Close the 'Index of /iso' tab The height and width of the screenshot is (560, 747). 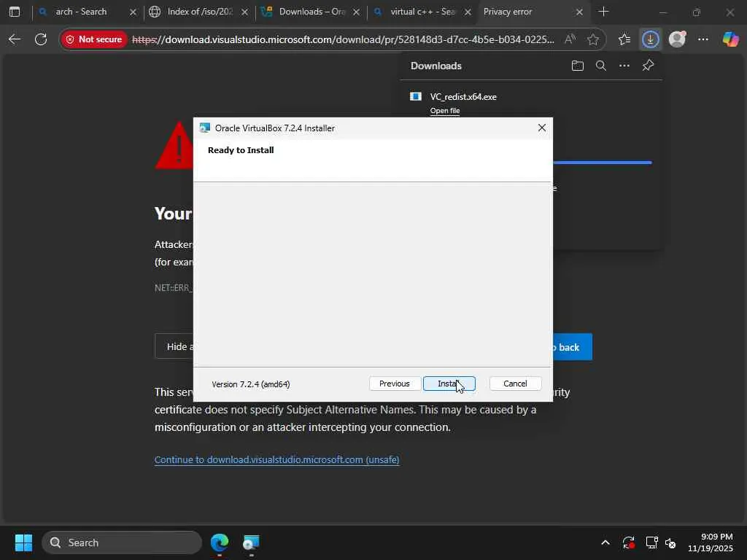[x=244, y=12]
